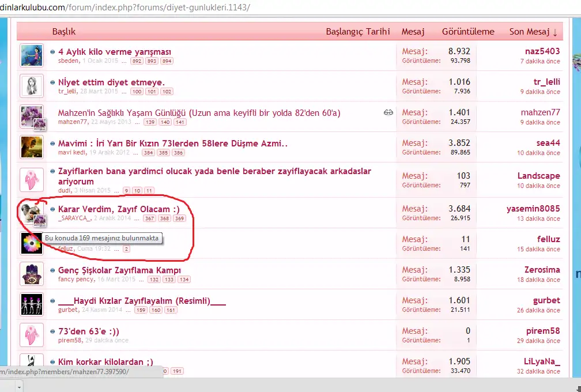Click the Mesaj column header
Screen dimensions: 581x392
coord(413,32)
